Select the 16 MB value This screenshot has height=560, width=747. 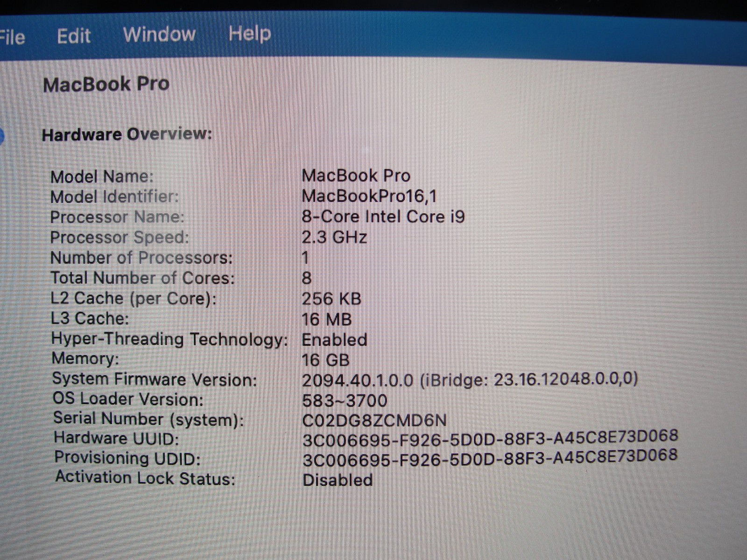[326, 320]
